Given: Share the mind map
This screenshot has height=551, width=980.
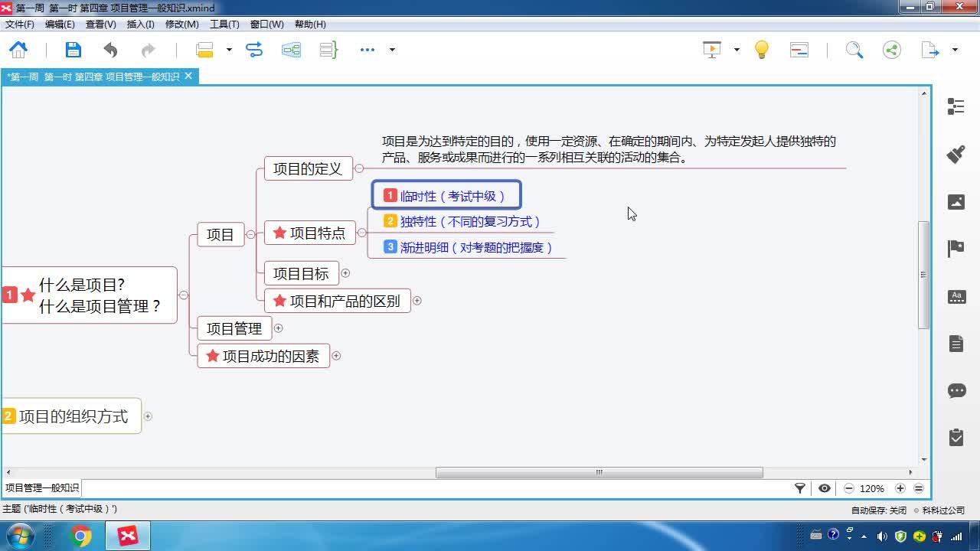Looking at the screenshot, I should (x=892, y=50).
